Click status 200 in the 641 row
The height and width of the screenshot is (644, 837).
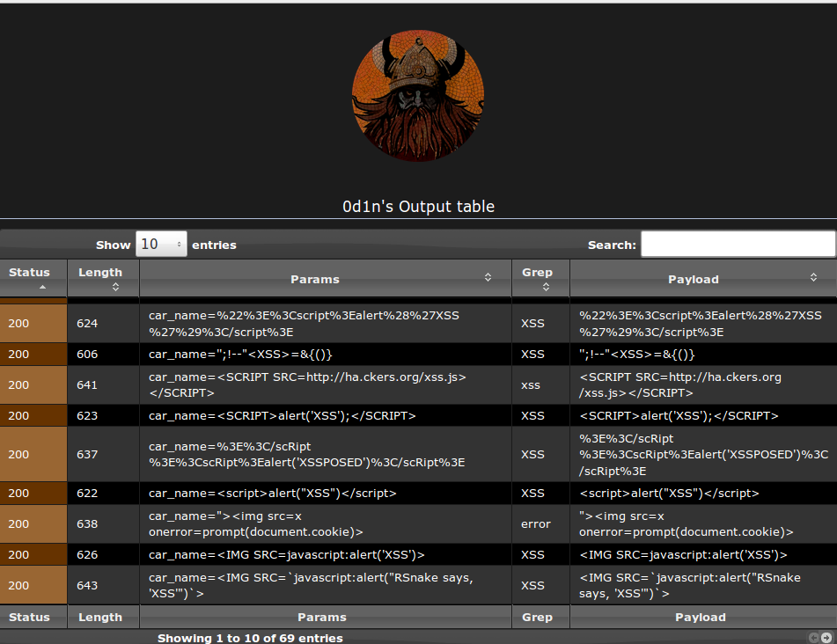tap(33, 384)
